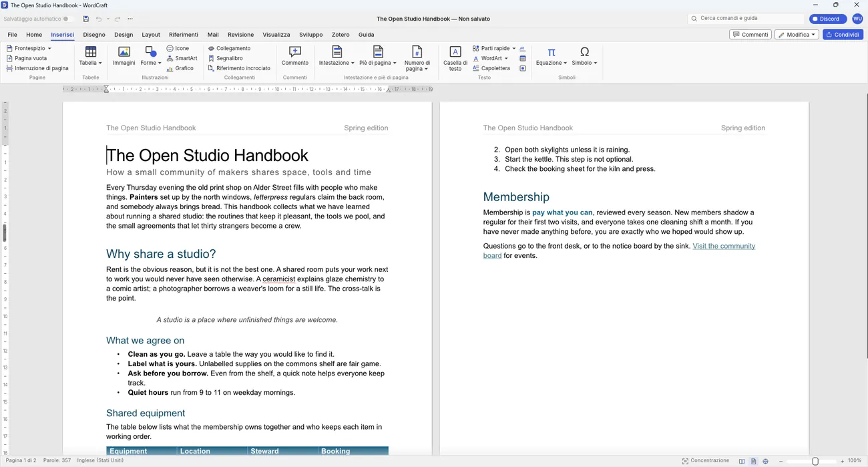The height and width of the screenshot is (467, 868).
Task: Switch to web layout view in status bar
Action: [766, 461]
